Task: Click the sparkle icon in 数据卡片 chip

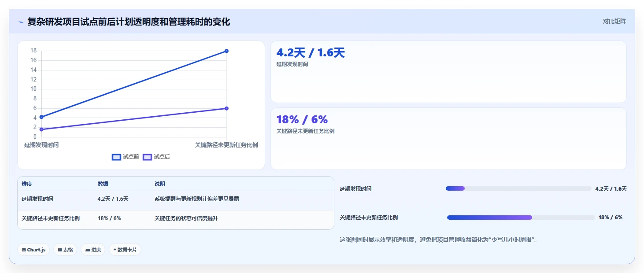Action: click(x=115, y=250)
